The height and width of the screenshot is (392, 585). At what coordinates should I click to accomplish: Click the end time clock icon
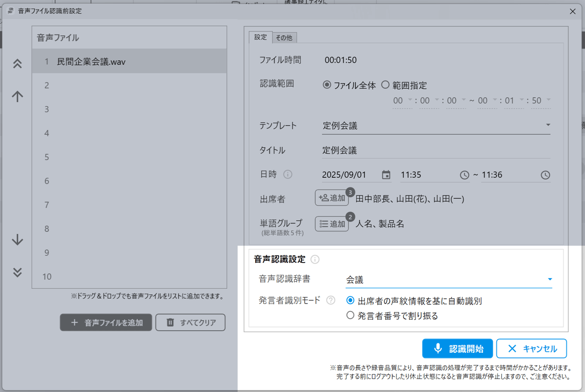pyautogui.click(x=545, y=175)
